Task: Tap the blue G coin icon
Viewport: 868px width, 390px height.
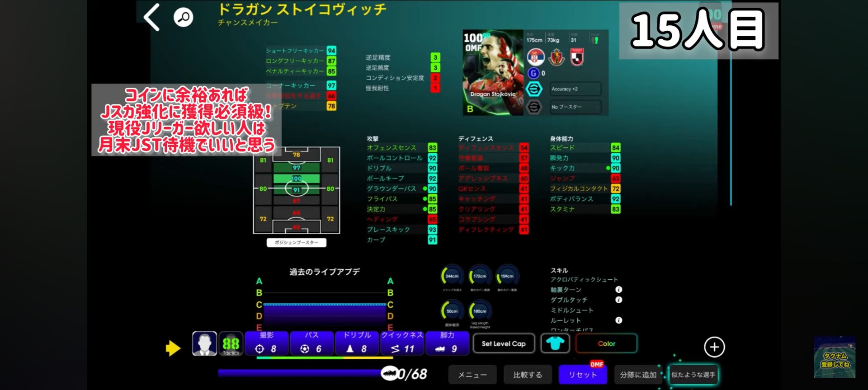Action: [x=533, y=73]
